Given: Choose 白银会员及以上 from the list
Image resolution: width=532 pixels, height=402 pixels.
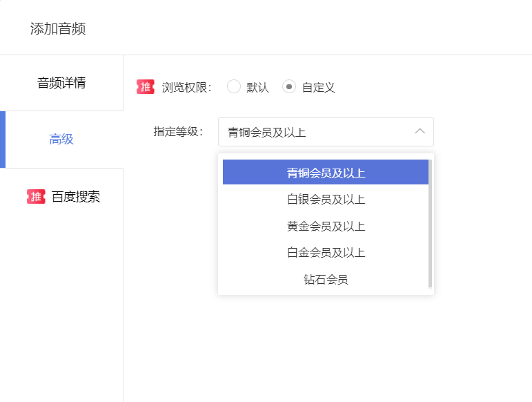Looking at the screenshot, I should 326,199.
